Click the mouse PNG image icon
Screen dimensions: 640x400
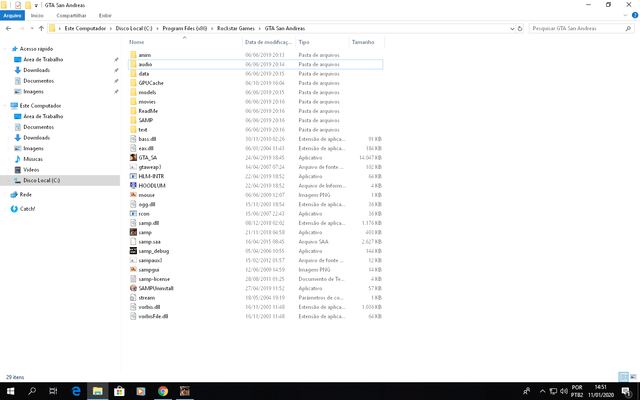pyautogui.click(x=133, y=195)
